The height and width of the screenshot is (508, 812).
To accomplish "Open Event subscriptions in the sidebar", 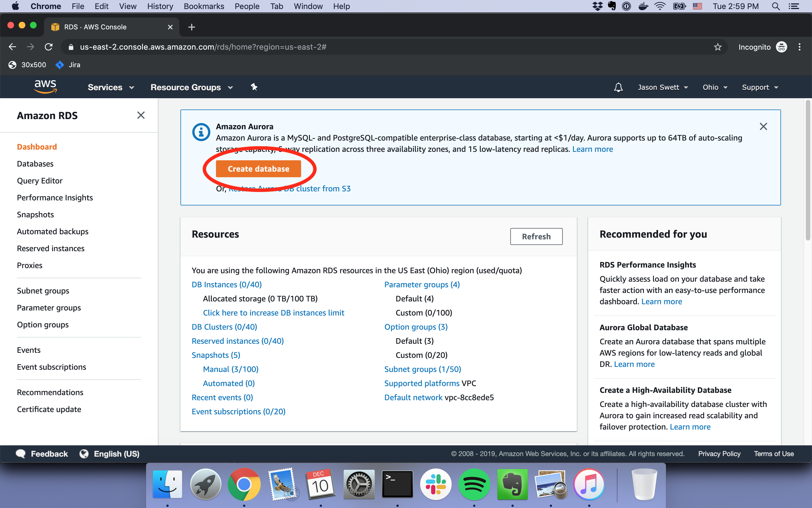I will [51, 367].
